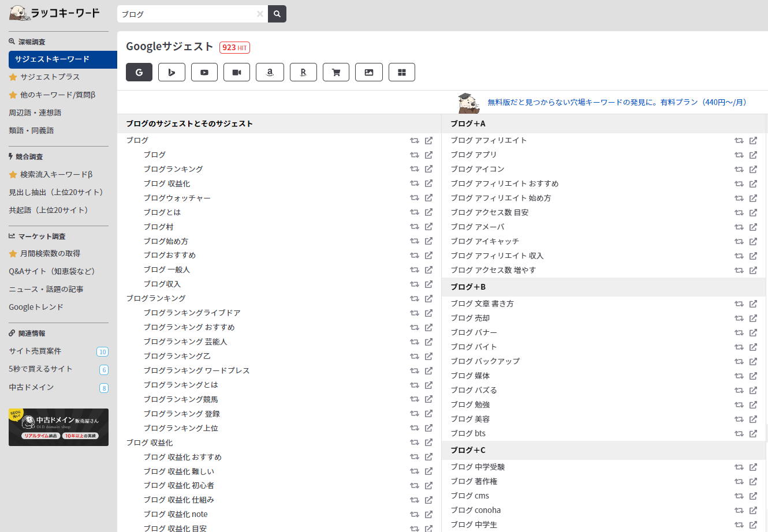Re-search icon for ブログ 文章 書き方 row
This screenshot has height=532, width=768.
(x=739, y=304)
